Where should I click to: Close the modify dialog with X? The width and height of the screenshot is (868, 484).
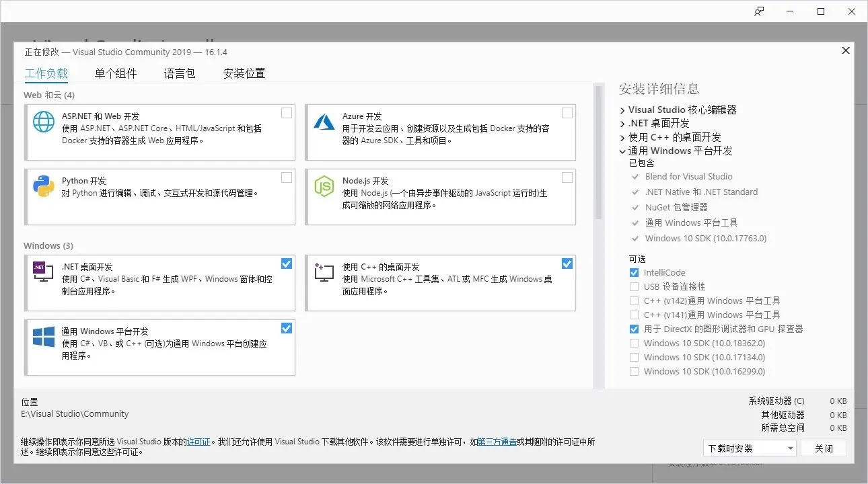pos(846,50)
